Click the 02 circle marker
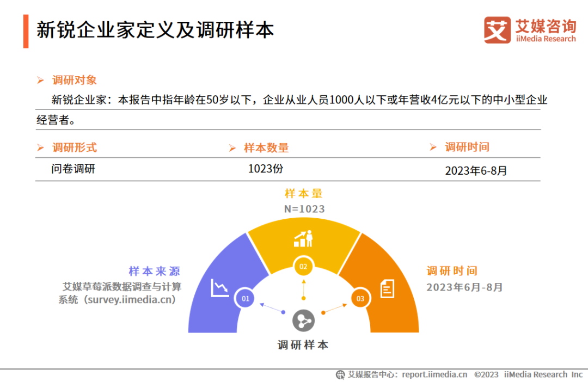 click(x=303, y=267)
